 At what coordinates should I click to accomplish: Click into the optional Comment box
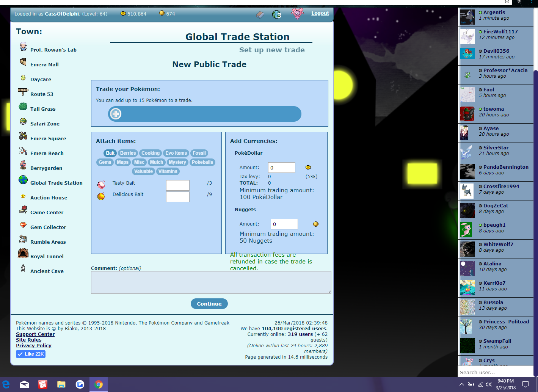pos(211,282)
